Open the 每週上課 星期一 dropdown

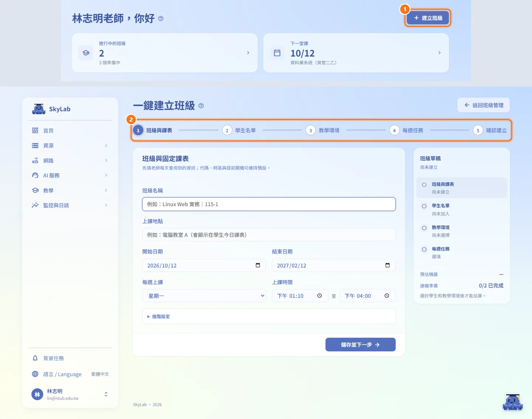[204, 296]
